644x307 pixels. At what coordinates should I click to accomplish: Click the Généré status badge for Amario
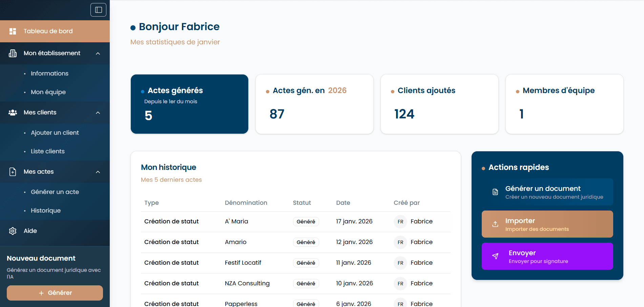(x=306, y=242)
